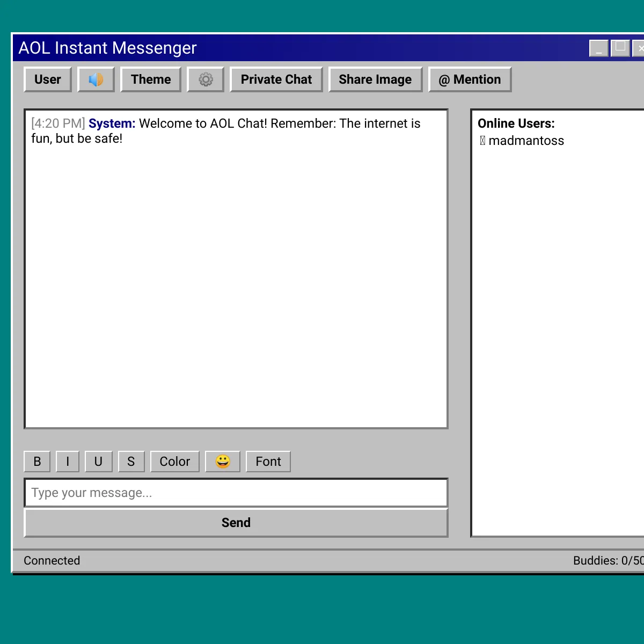Toggle sound with the speaker icon
The image size is (644, 644).
tap(96, 79)
